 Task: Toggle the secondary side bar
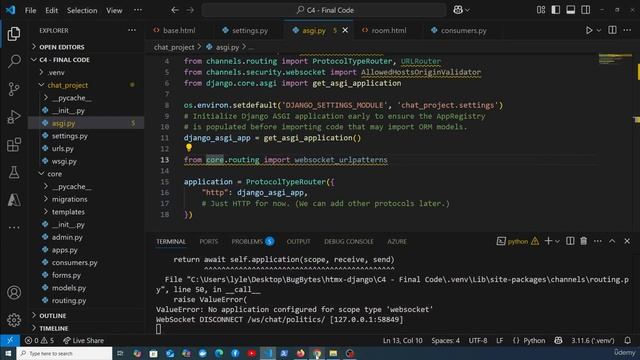(x=585, y=10)
